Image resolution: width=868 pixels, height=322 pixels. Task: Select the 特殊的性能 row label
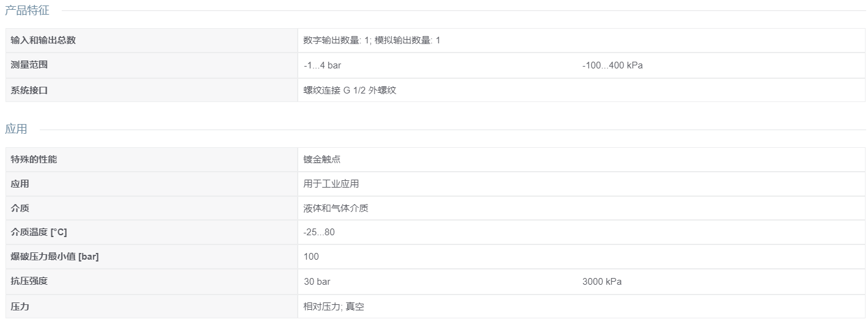pyautogui.click(x=34, y=159)
